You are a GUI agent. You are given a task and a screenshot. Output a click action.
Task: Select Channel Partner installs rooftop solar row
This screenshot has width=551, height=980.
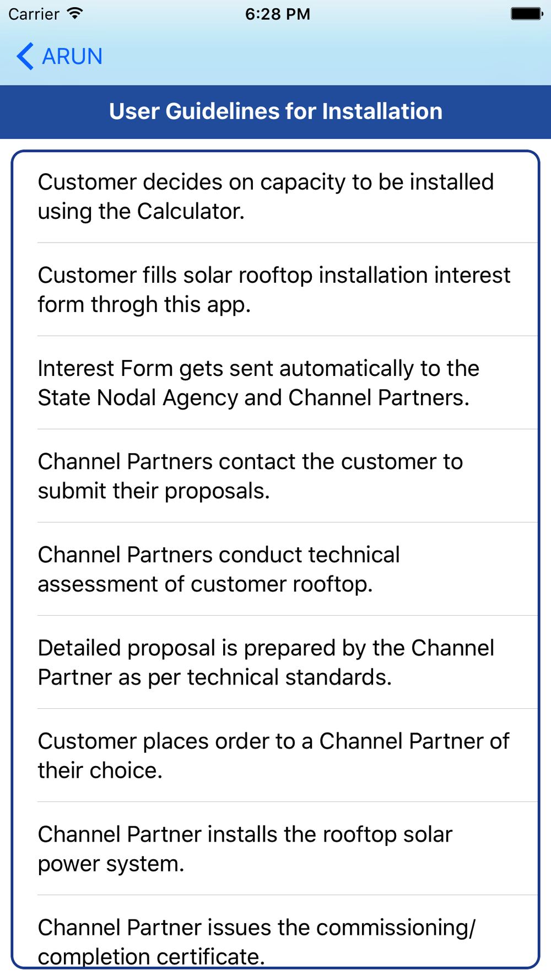275,848
